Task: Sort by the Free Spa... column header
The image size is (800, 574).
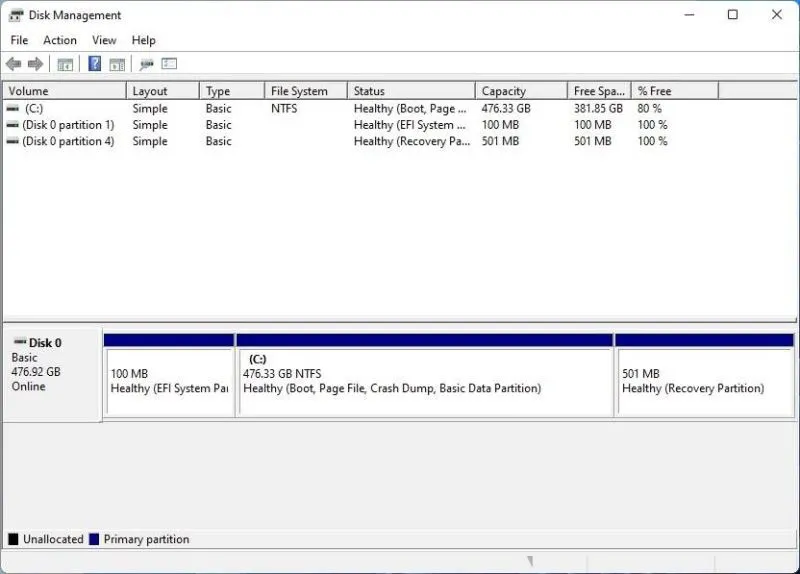Action: pos(599,91)
